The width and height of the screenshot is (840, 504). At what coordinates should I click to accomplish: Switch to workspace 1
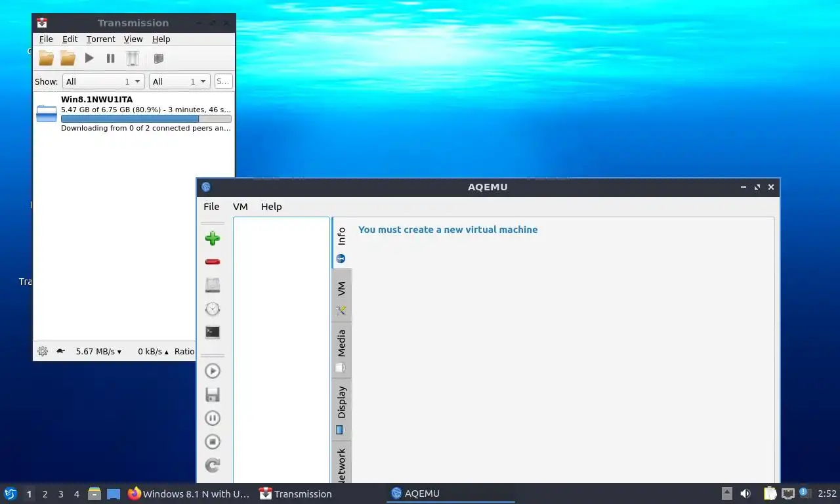tap(29, 494)
